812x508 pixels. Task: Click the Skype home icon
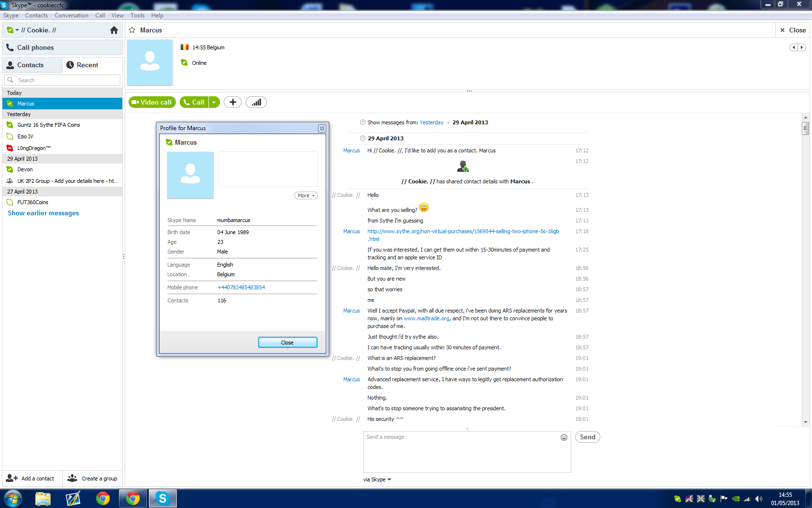(114, 30)
